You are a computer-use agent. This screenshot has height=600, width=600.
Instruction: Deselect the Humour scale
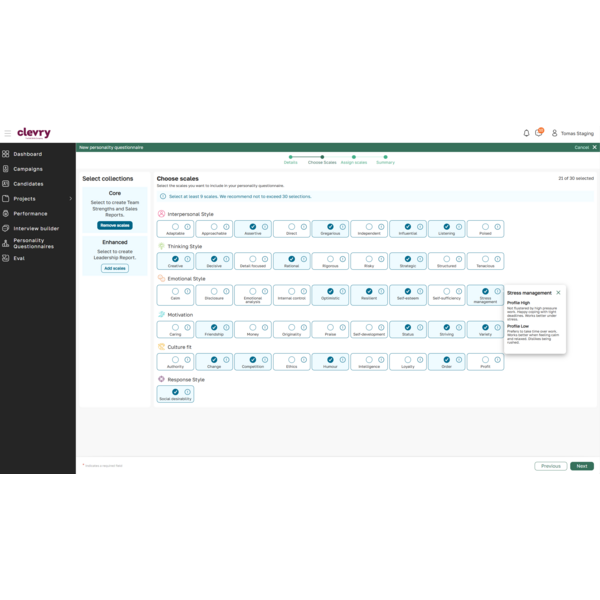[330, 360]
